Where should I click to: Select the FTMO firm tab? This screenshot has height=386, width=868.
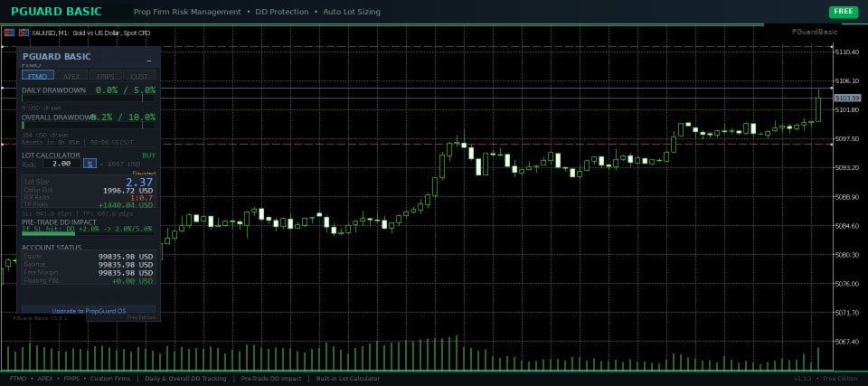coord(38,76)
